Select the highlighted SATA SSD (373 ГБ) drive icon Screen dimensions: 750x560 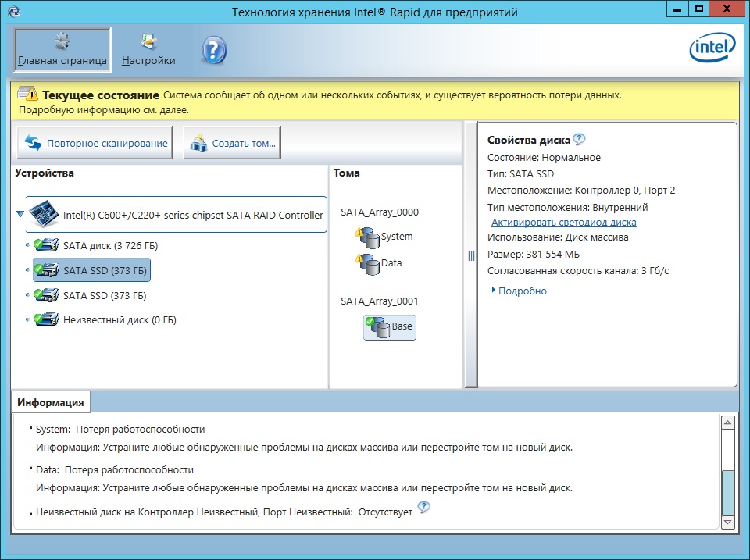click(46, 269)
